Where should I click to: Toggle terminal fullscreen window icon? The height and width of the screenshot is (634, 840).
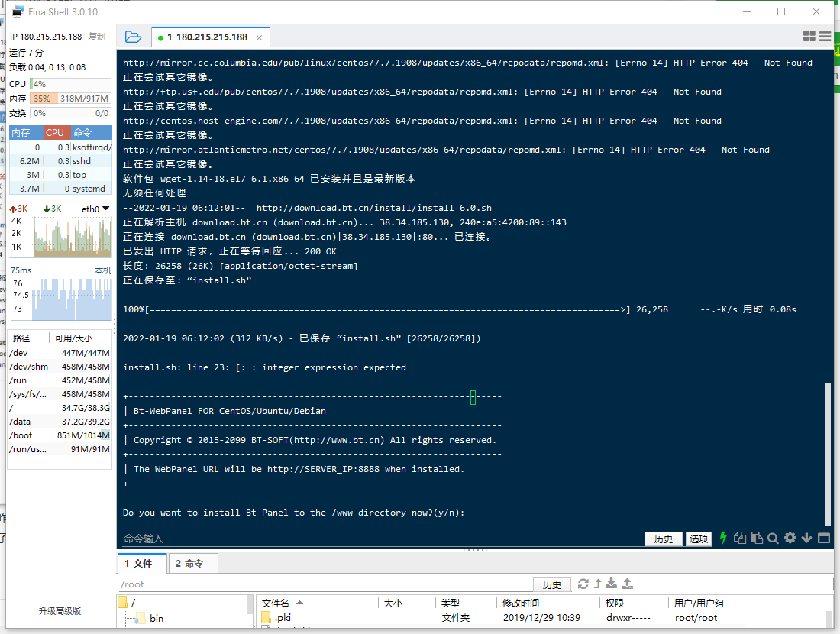tap(824, 538)
